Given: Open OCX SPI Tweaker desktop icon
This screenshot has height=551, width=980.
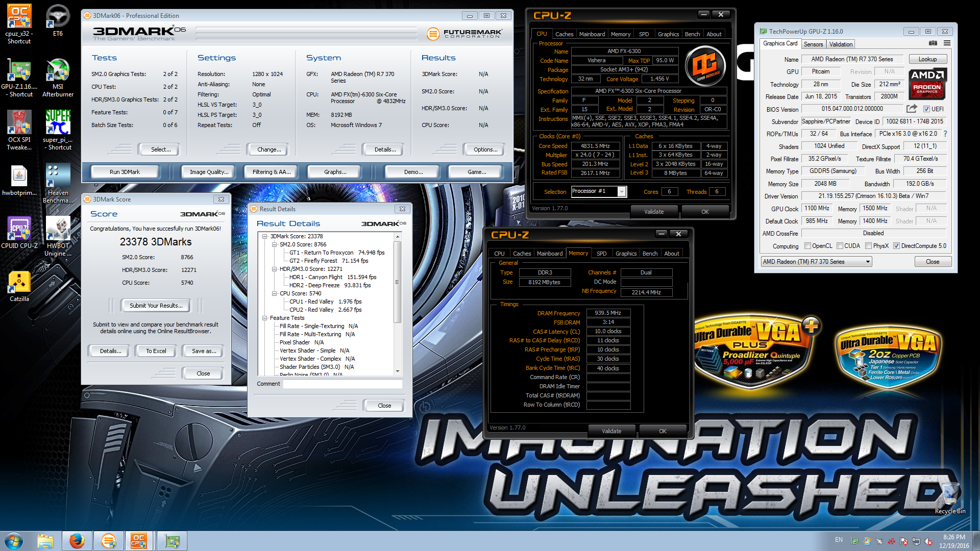Looking at the screenshot, I should point(19,130).
